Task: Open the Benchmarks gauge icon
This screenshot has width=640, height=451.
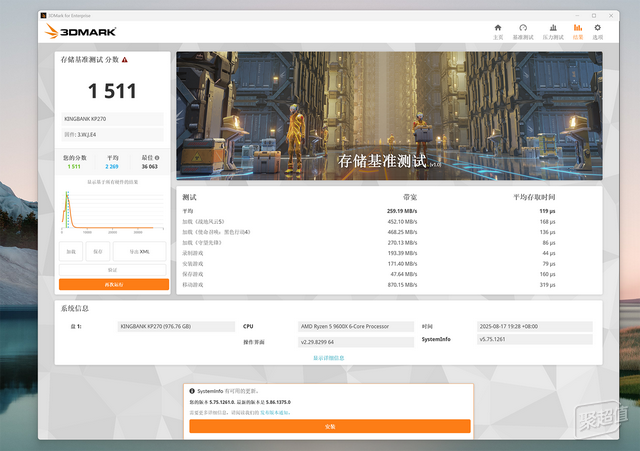Action: (x=523, y=28)
